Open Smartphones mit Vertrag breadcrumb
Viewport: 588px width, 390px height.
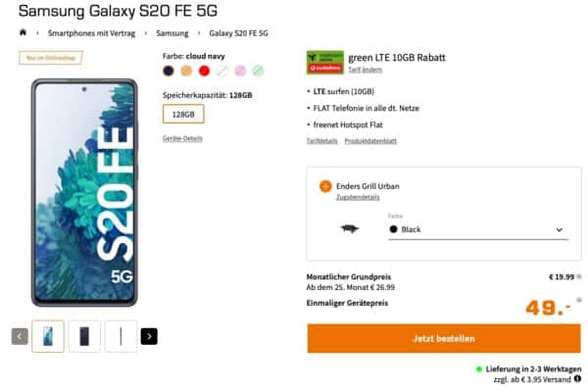(91, 33)
